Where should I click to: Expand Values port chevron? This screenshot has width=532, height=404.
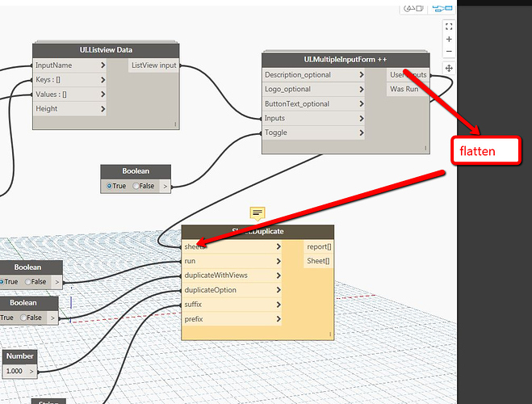pos(103,95)
